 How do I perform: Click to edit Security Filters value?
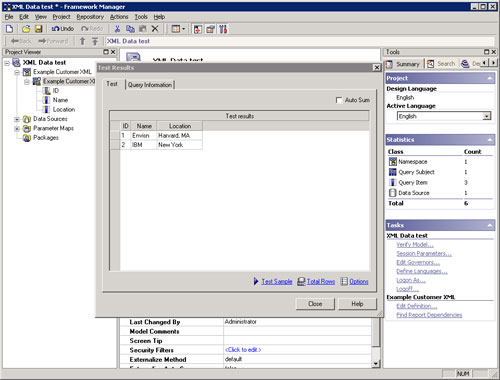click(x=243, y=350)
